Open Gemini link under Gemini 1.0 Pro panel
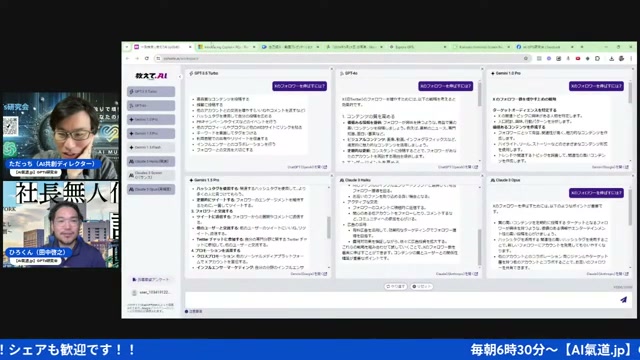The height and width of the screenshot is (360, 640). [610, 167]
